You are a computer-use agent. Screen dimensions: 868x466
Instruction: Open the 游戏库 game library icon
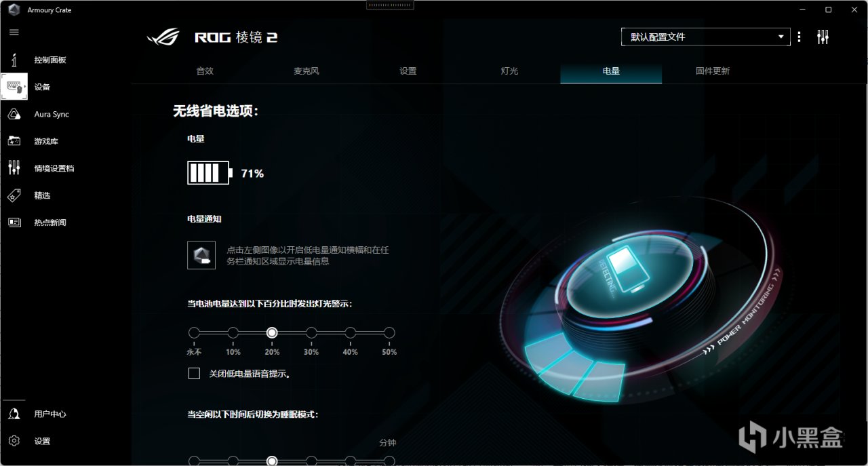point(14,141)
